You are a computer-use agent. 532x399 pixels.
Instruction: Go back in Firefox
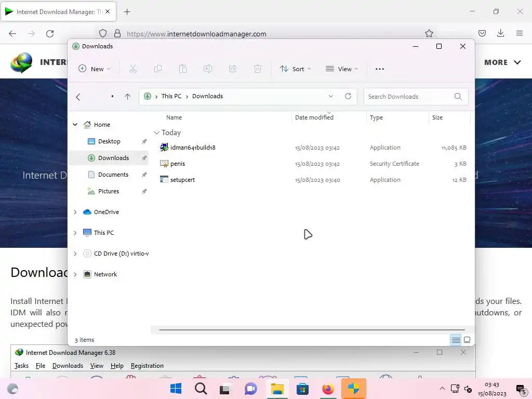point(12,34)
